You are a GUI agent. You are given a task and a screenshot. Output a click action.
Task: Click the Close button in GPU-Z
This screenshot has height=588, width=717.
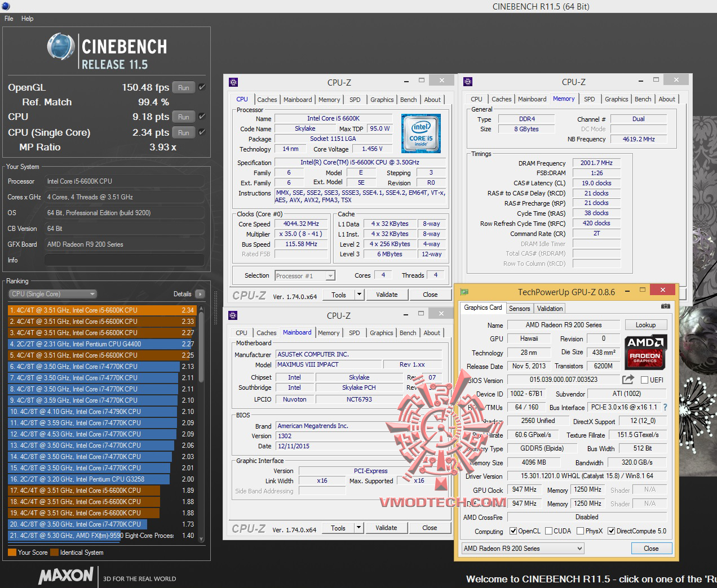(x=651, y=548)
